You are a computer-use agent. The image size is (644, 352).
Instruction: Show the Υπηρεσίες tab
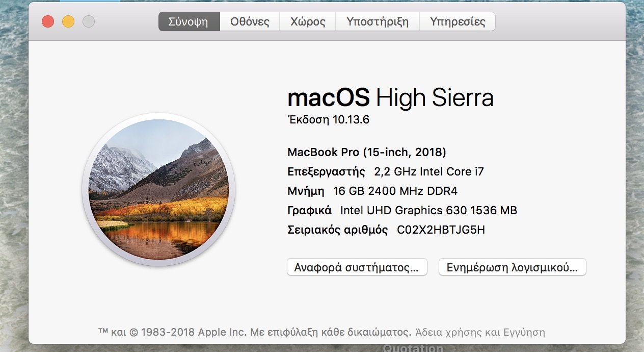point(457,22)
